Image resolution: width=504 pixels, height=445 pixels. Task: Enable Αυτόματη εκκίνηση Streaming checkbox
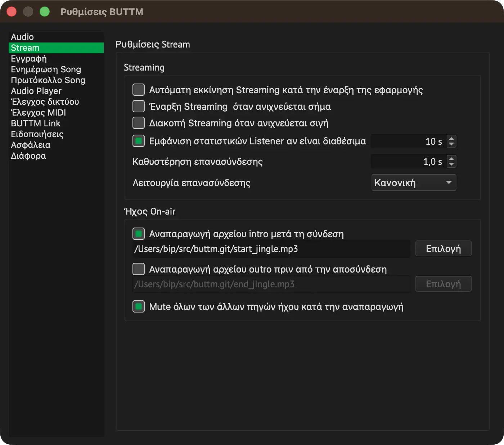(x=139, y=90)
